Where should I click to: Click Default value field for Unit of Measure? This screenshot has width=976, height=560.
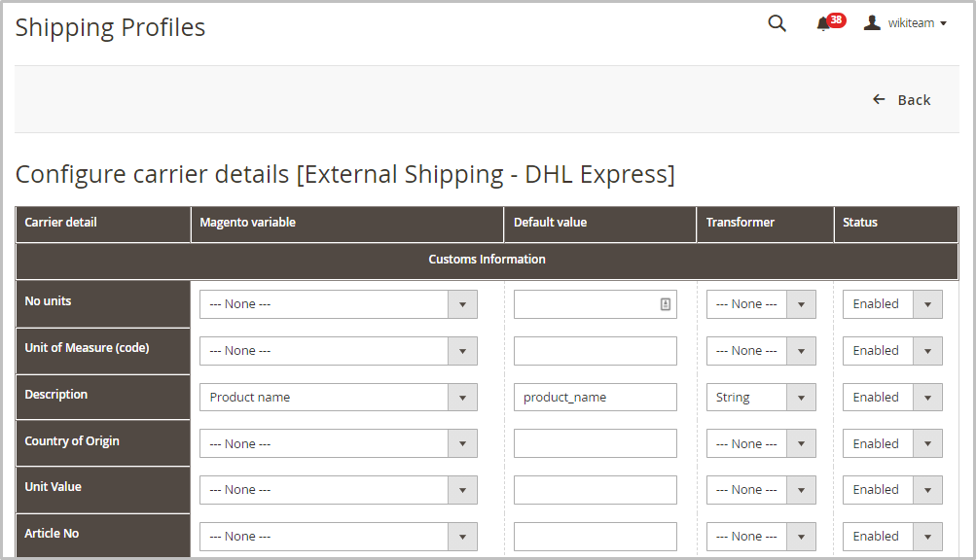[595, 351]
